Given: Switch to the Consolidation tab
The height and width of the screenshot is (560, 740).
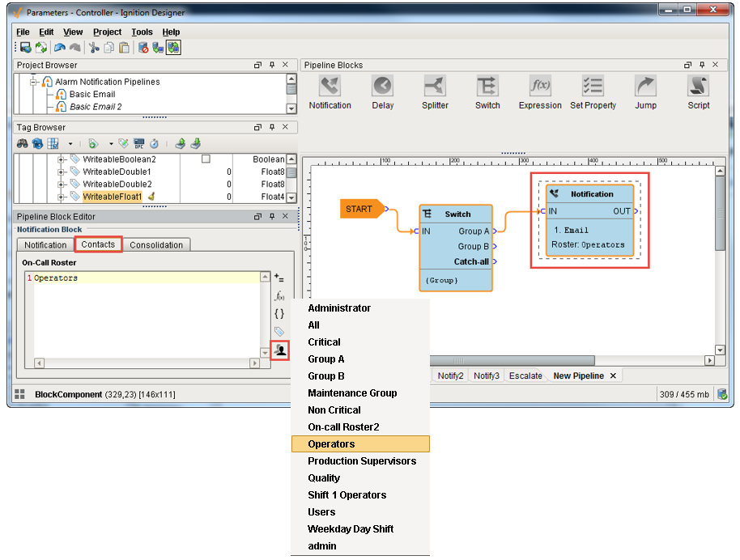Looking at the screenshot, I should click(x=156, y=245).
